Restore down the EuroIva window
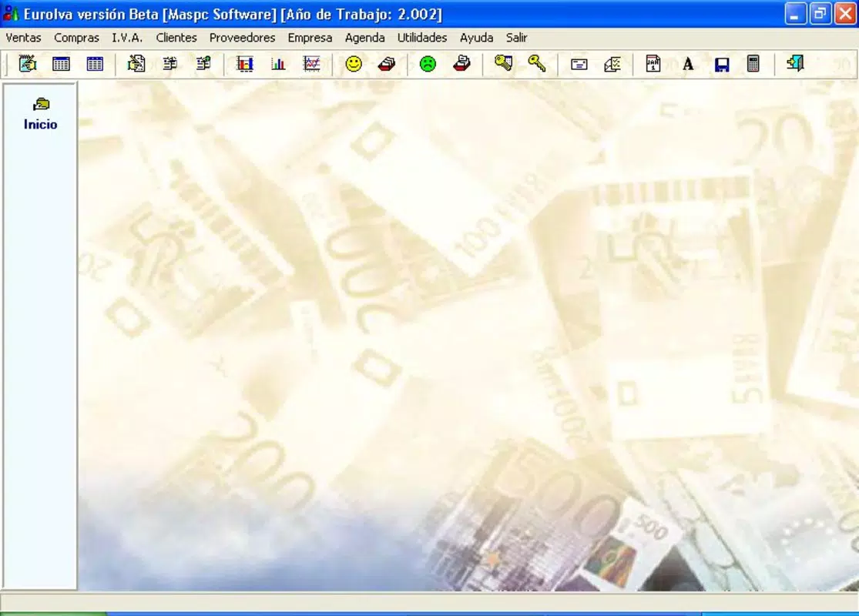The image size is (859, 616). (820, 14)
